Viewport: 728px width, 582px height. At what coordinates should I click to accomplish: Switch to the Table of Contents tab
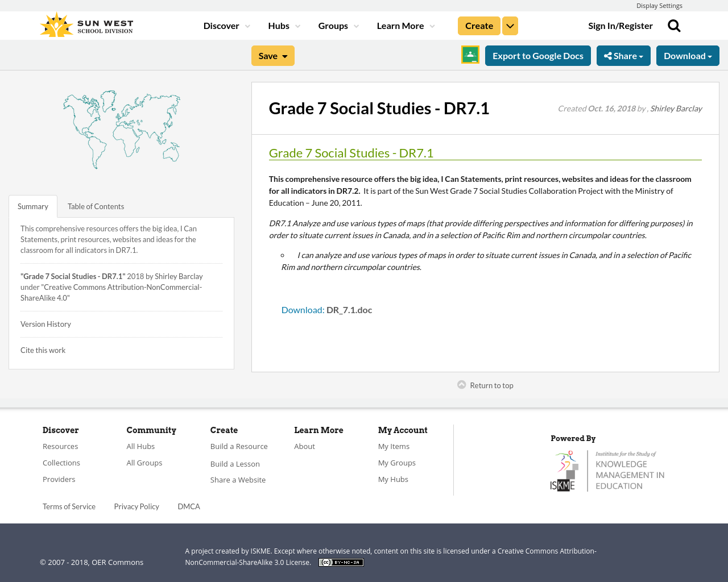pyautogui.click(x=95, y=205)
